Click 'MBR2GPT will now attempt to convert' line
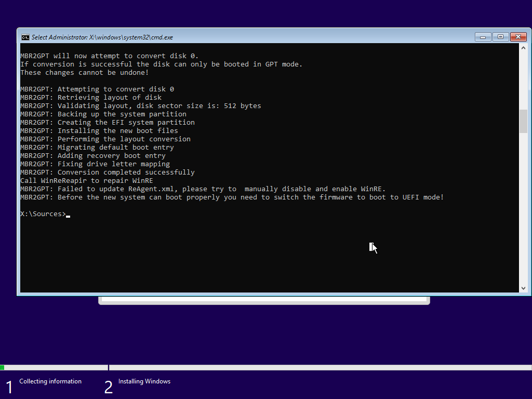This screenshot has height=399, width=532. coord(109,56)
